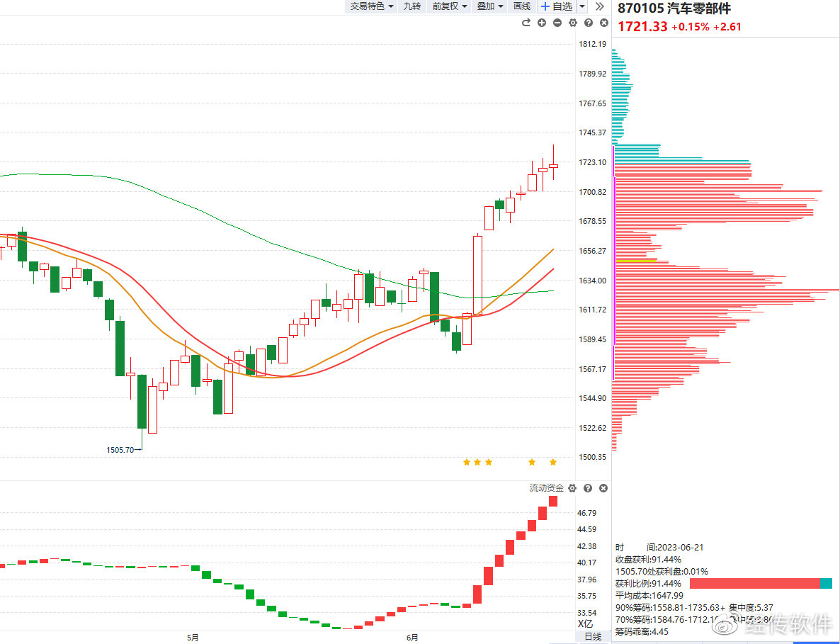The height and width of the screenshot is (644, 840).
Task: Click the 筹码乖离:4.45 line
Action: (x=642, y=632)
